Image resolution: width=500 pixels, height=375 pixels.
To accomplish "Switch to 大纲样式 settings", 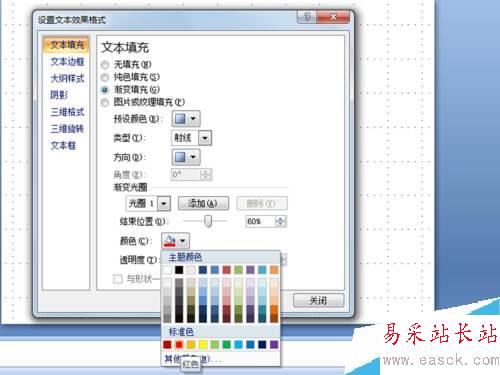I will tap(67, 79).
